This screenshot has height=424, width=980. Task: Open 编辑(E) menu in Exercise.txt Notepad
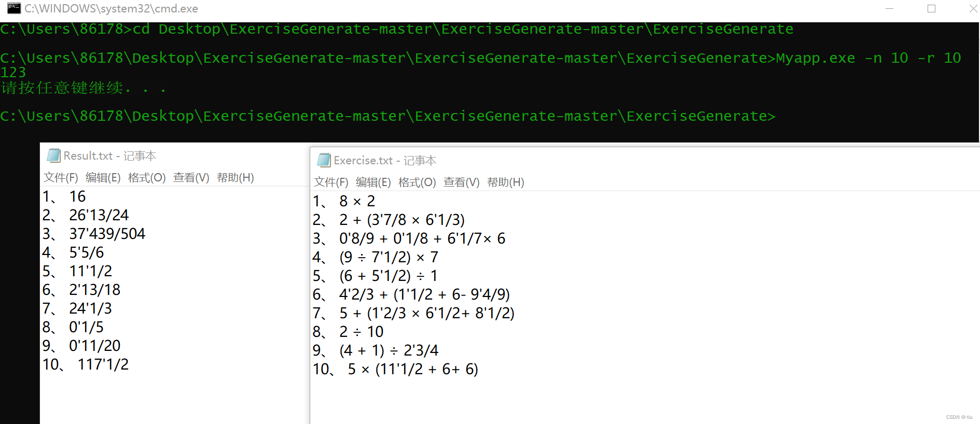point(373,182)
